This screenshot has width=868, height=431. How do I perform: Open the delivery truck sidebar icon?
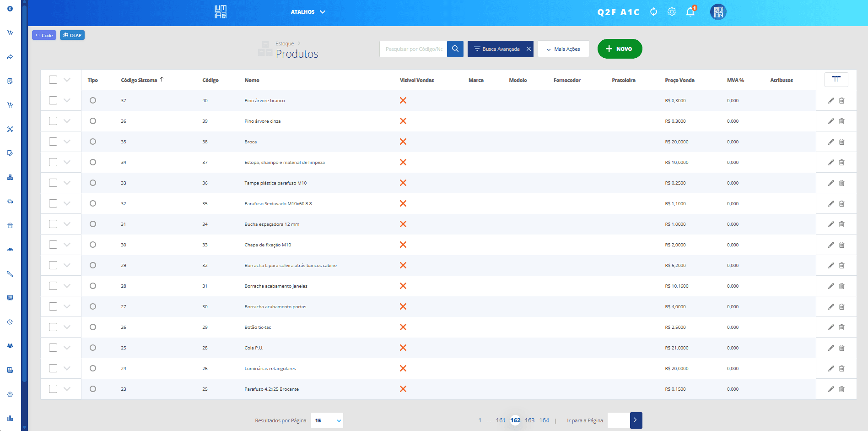pyautogui.click(x=10, y=201)
